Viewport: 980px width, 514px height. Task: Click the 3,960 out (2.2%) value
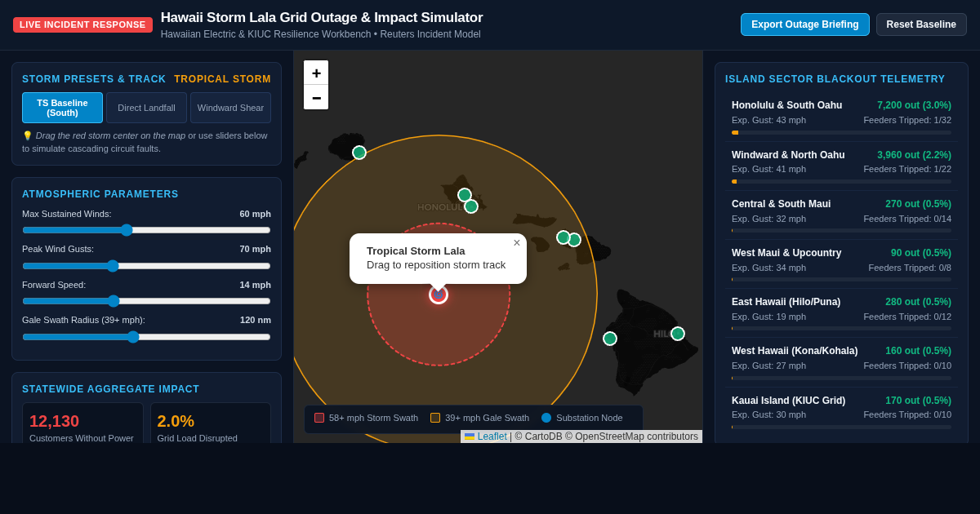point(914,155)
